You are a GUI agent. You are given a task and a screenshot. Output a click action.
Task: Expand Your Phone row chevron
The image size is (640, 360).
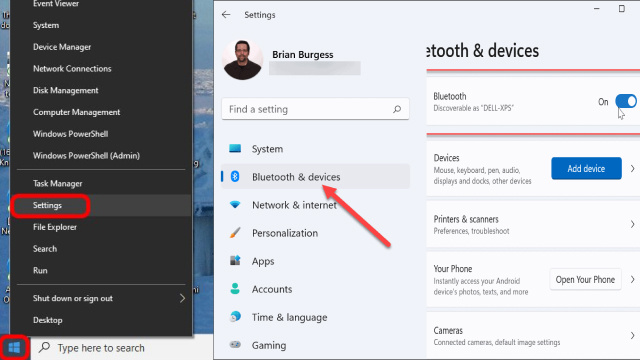point(632,280)
